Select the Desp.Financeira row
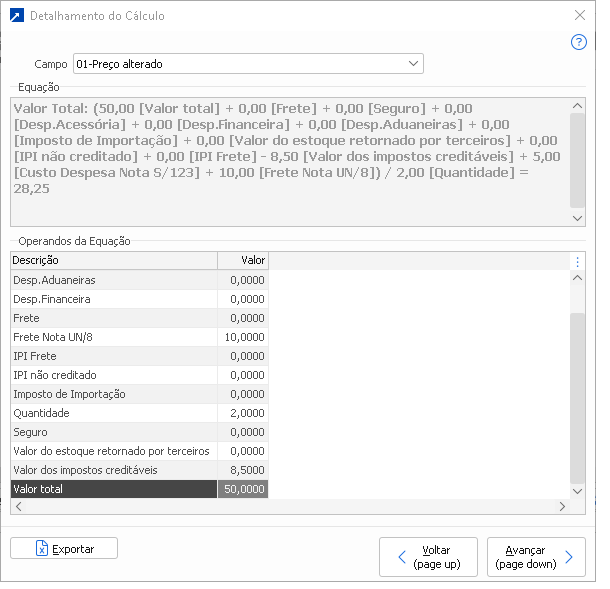The image size is (610, 589). [x=139, y=299]
